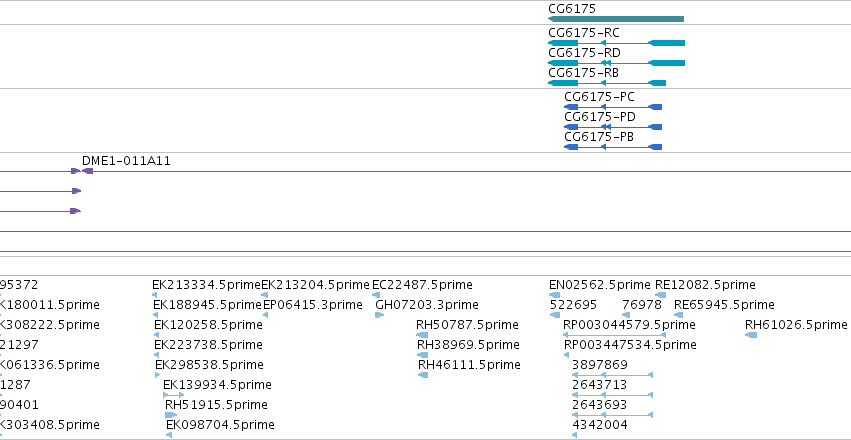Select EST GH07203.3prime
This screenshot has height=440, width=851.
379,315
